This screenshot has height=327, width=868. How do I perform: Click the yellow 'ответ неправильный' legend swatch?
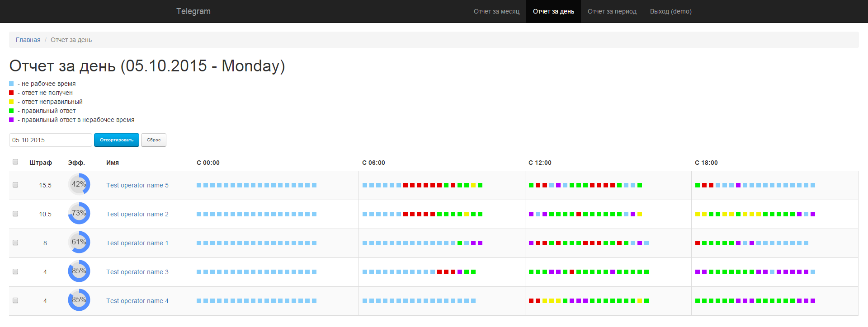tap(11, 102)
